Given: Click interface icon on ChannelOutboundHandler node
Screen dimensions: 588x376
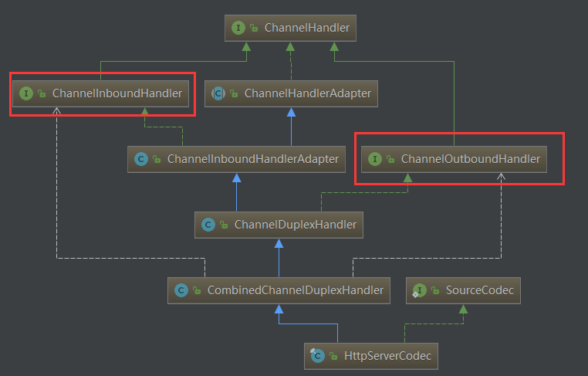Looking at the screenshot, I should [x=374, y=159].
